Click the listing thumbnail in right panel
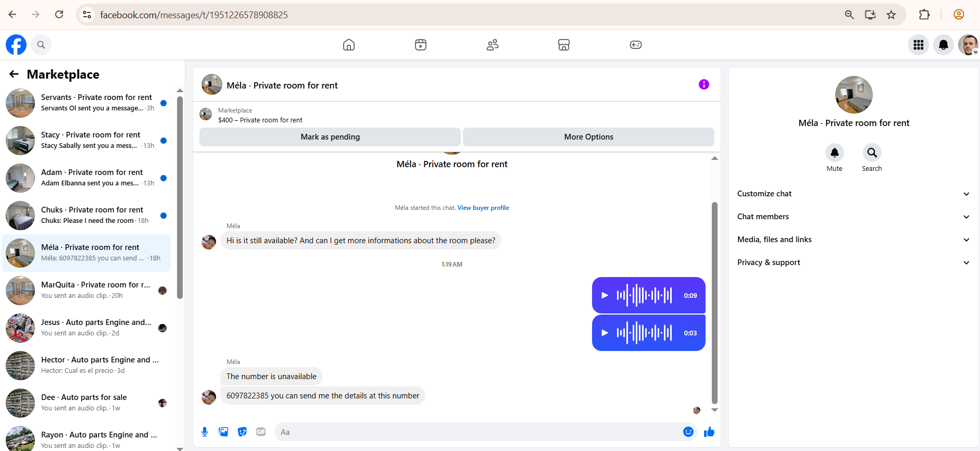This screenshot has height=451, width=980. pyautogui.click(x=854, y=95)
